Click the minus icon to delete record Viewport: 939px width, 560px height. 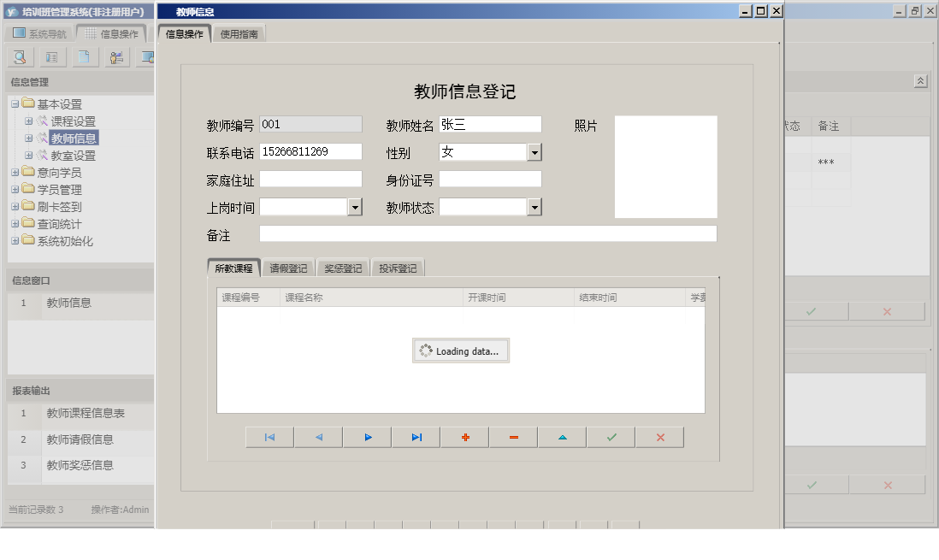tap(513, 437)
